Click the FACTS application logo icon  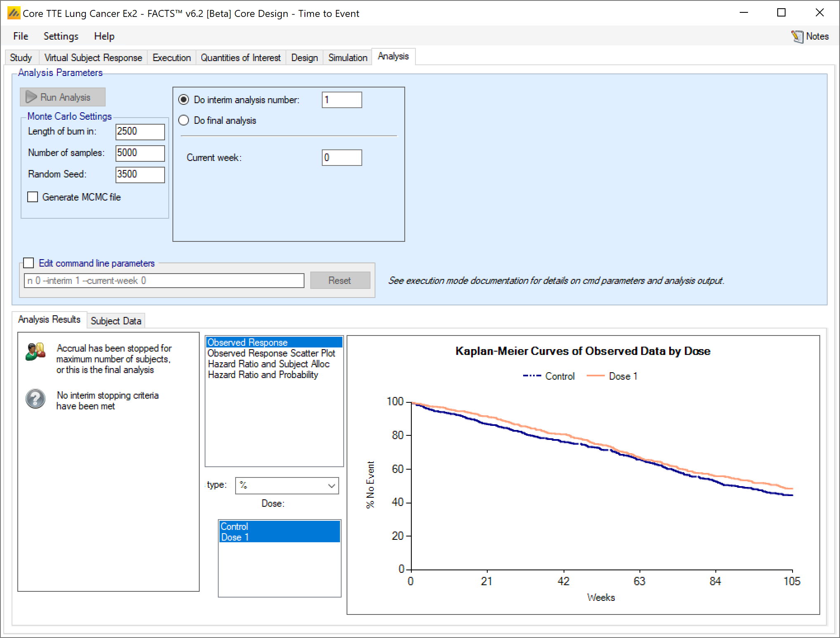click(x=14, y=14)
